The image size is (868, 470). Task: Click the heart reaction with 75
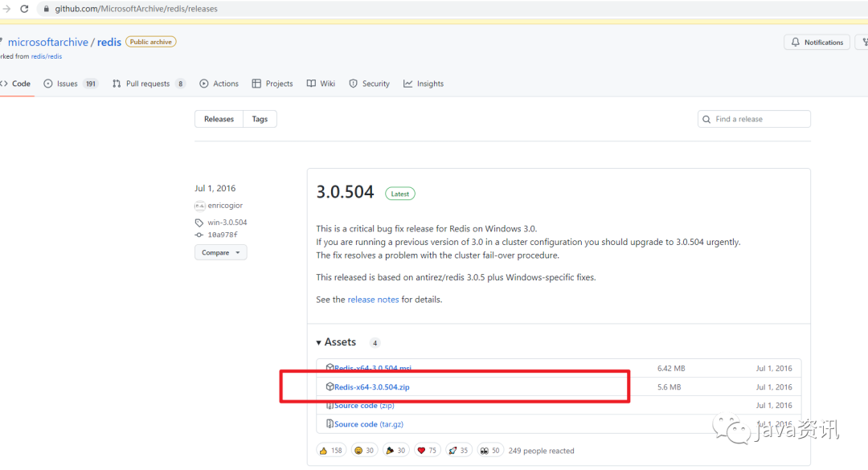(x=426, y=451)
